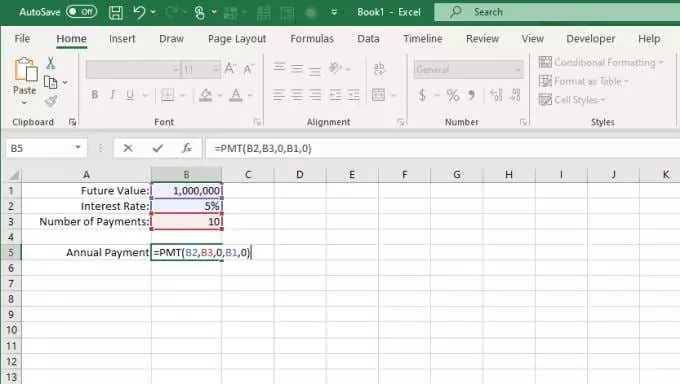Viewport: 680px width, 384px height.
Task: Click the Format Painter brush icon
Action: coord(51,101)
